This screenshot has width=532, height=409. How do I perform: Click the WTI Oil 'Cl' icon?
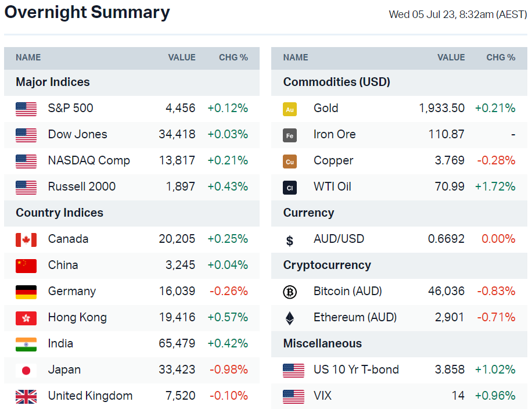290,187
